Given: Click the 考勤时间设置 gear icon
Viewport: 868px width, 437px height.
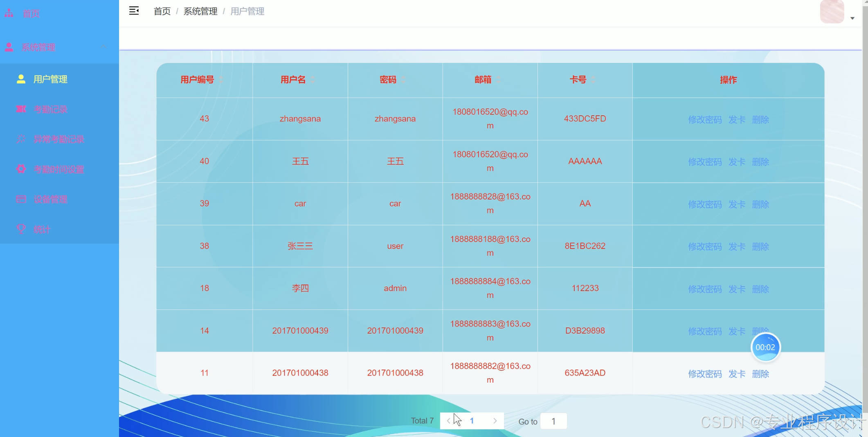Looking at the screenshot, I should [21, 169].
